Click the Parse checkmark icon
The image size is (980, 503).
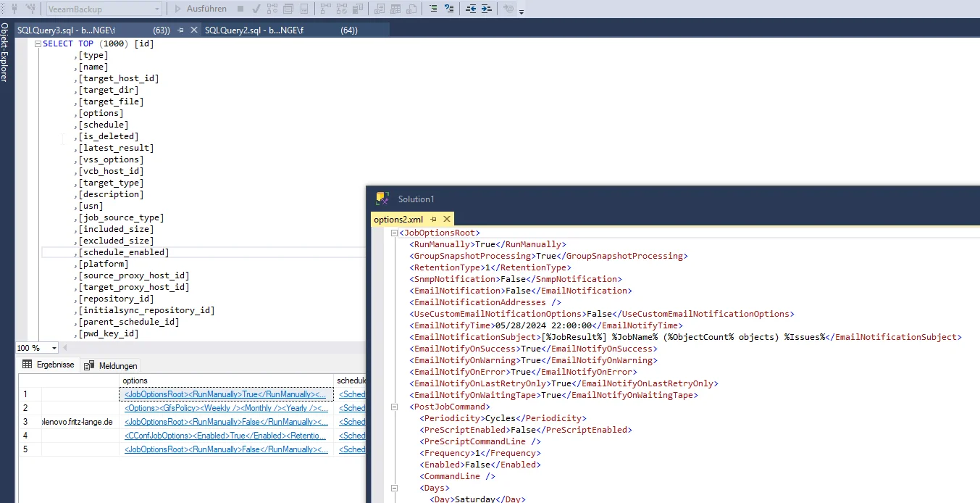(256, 9)
